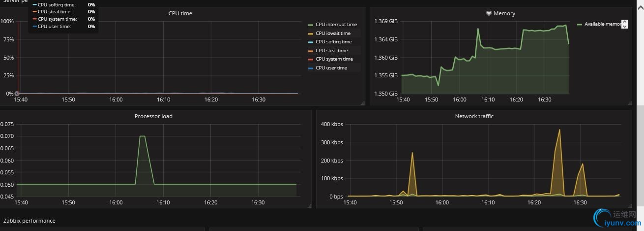This screenshot has width=644, height=231.
Task: Click the Processor load peak at 0.070
Action: [x=143, y=136]
